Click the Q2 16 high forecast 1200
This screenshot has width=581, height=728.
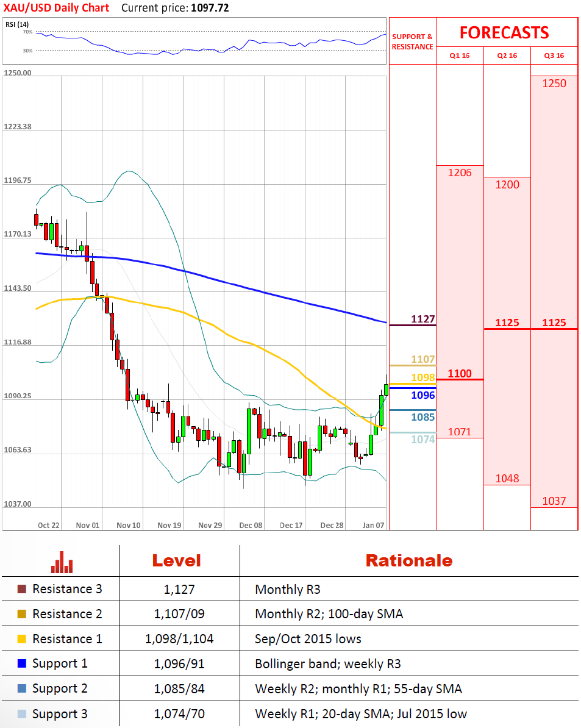click(507, 185)
